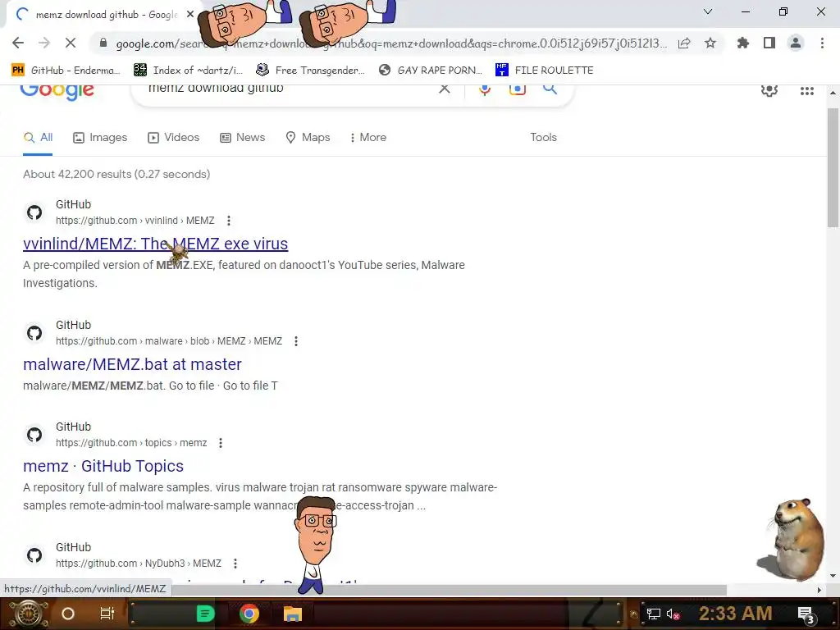Open the search Tools options

543,138
